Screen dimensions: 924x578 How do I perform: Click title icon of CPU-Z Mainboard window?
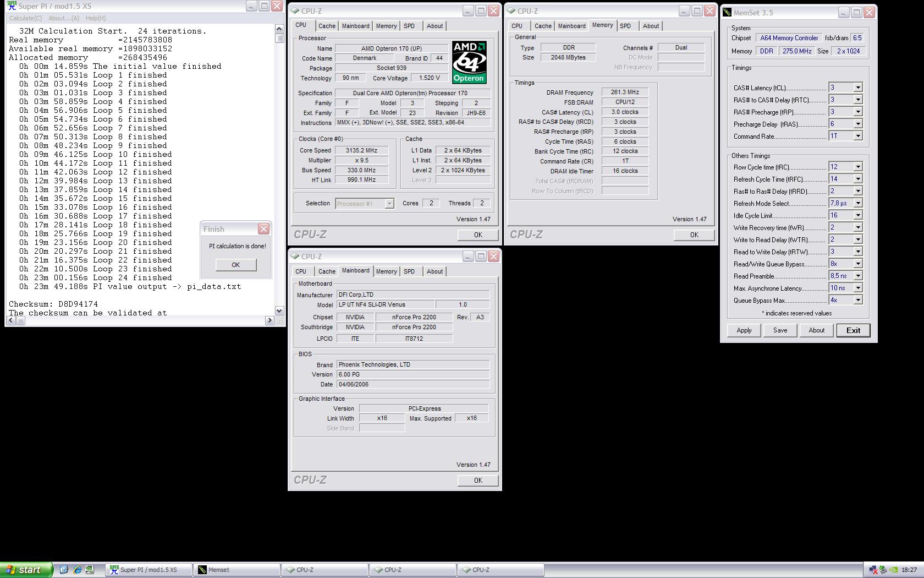[x=295, y=256]
